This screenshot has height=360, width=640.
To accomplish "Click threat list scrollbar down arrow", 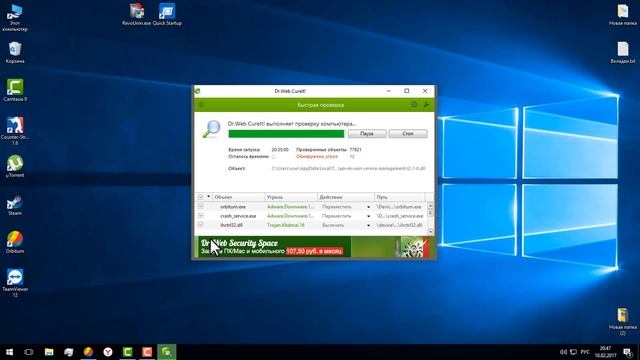I will (x=430, y=232).
